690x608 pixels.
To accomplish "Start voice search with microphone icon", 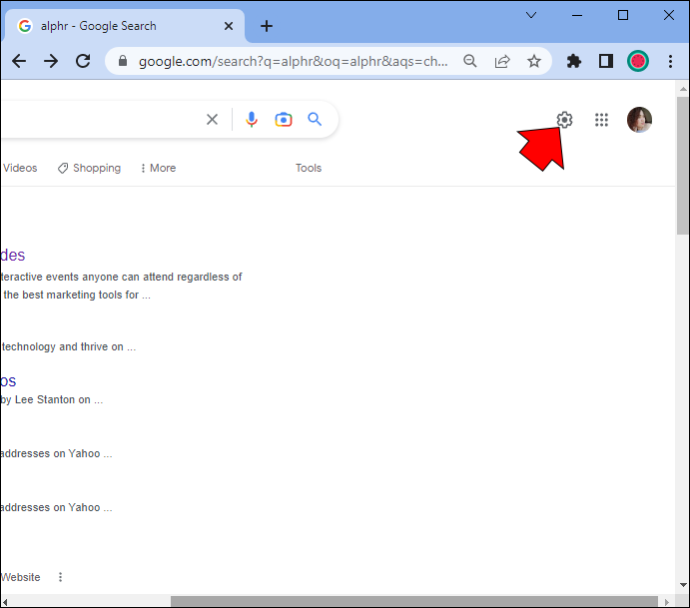I will click(x=251, y=119).
